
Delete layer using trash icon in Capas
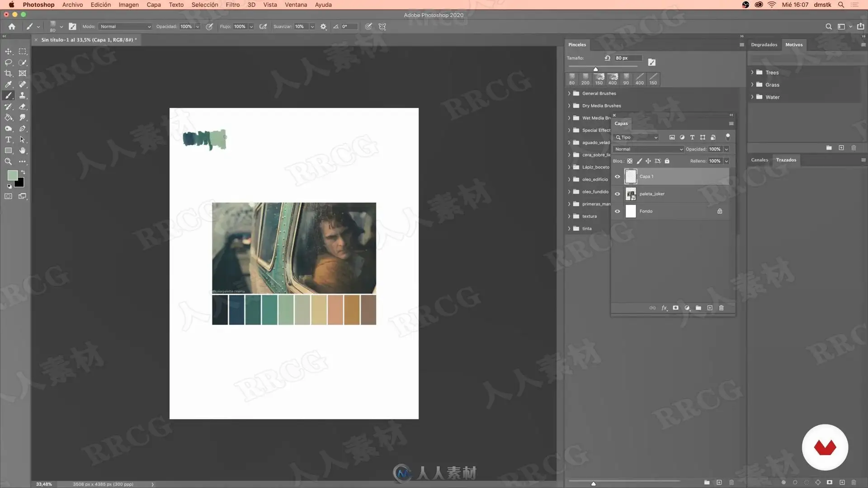(722, 308)
